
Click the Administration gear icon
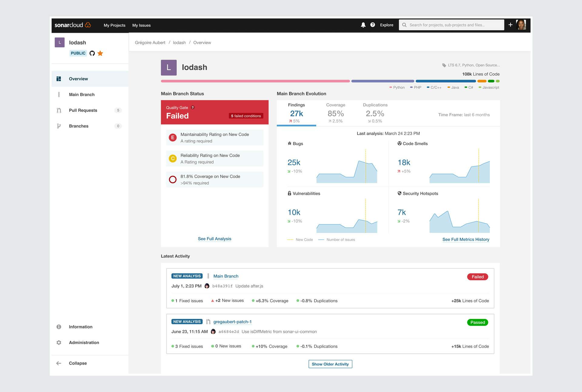59,343
